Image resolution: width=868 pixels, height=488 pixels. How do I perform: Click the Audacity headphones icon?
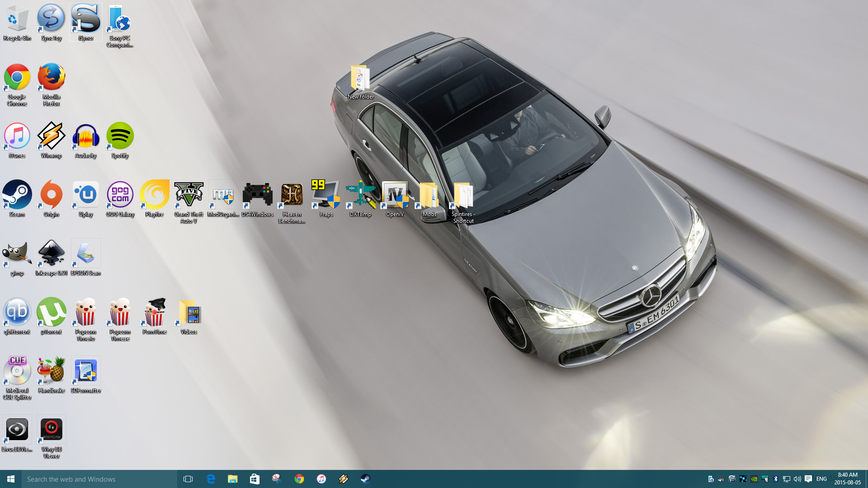pyautogui.click(x=86, y=140)
